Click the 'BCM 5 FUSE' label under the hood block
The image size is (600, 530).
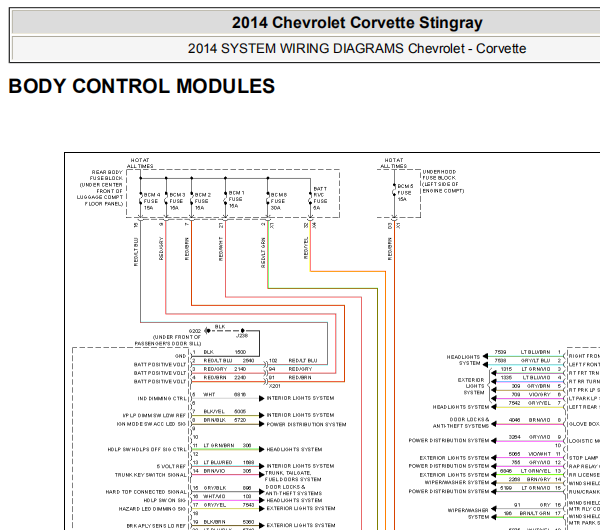(405, 192)
